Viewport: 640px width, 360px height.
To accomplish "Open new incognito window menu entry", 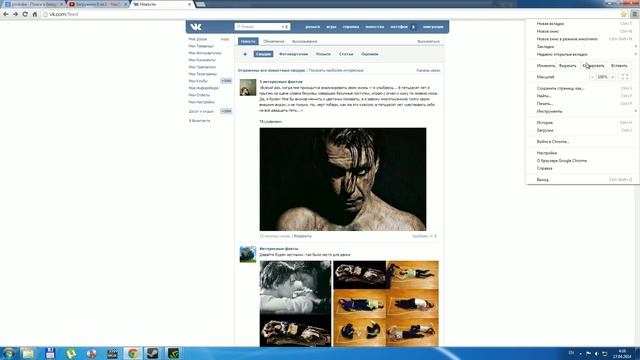I will 582,39.
